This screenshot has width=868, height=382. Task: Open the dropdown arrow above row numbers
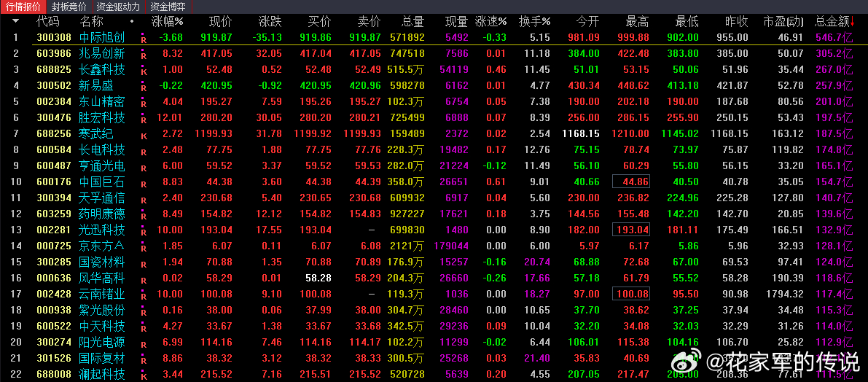click(x=15, y=22)
